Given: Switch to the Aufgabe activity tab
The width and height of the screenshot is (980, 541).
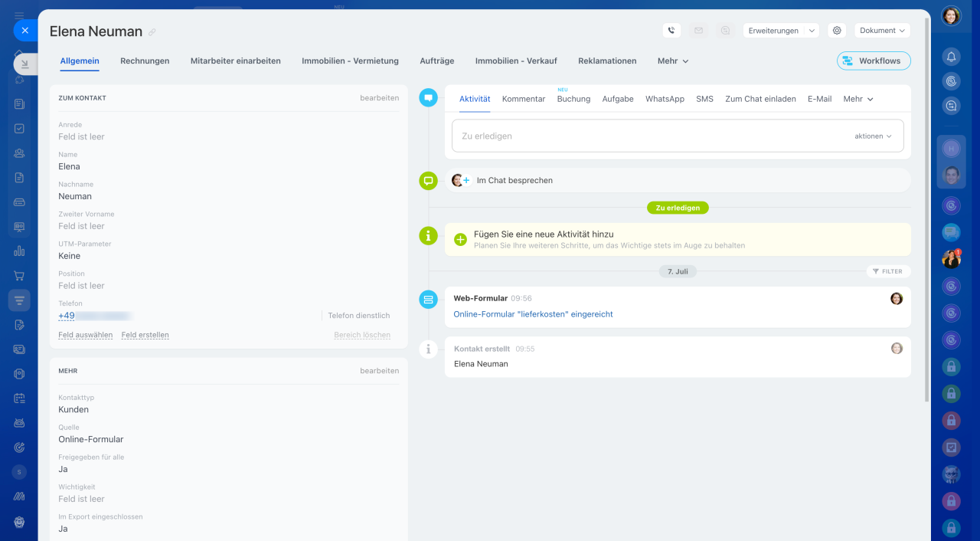Looking at the screenshot, I should 618,99.
